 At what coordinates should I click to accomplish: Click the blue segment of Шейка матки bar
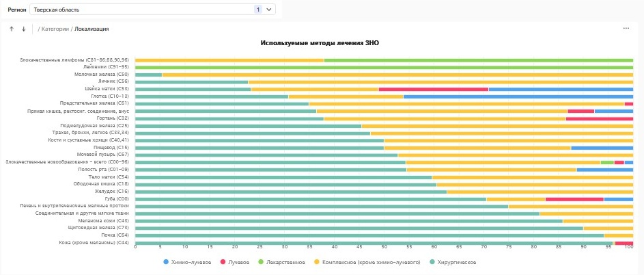point(561,89)
